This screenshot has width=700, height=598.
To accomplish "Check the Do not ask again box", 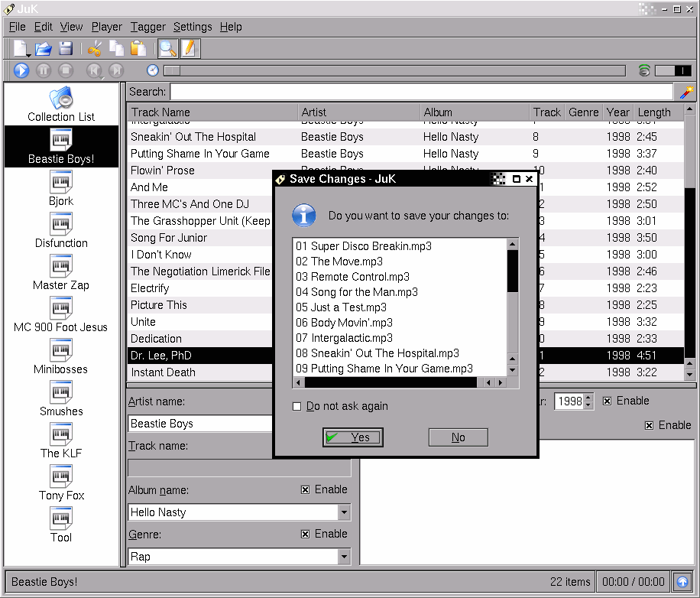I will click(297, 407).
